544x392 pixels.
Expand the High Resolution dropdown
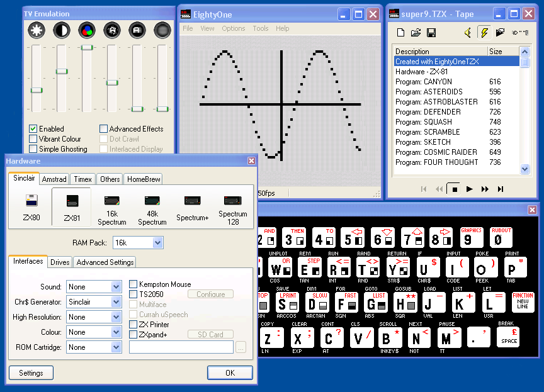pyautogui.click(x=116, y=316)
